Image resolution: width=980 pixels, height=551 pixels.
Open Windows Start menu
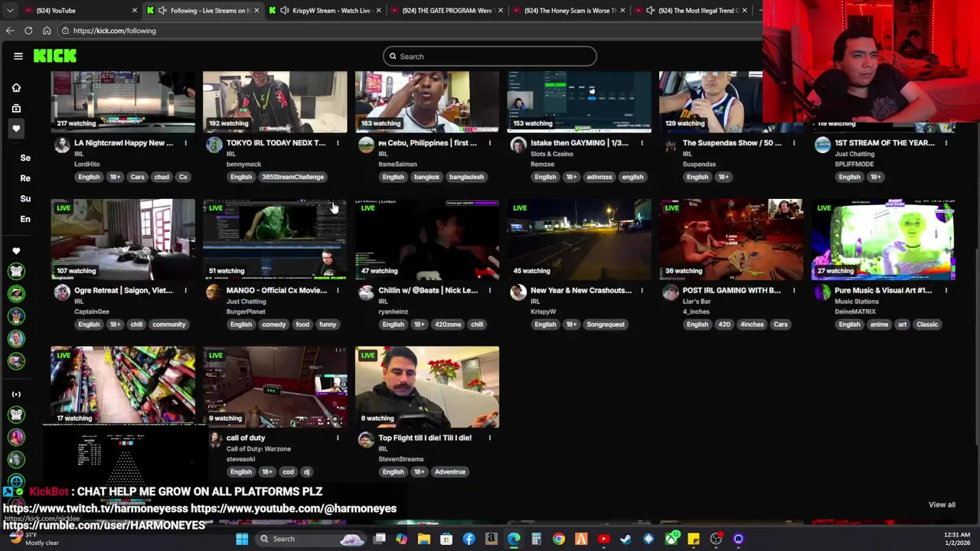242,539
